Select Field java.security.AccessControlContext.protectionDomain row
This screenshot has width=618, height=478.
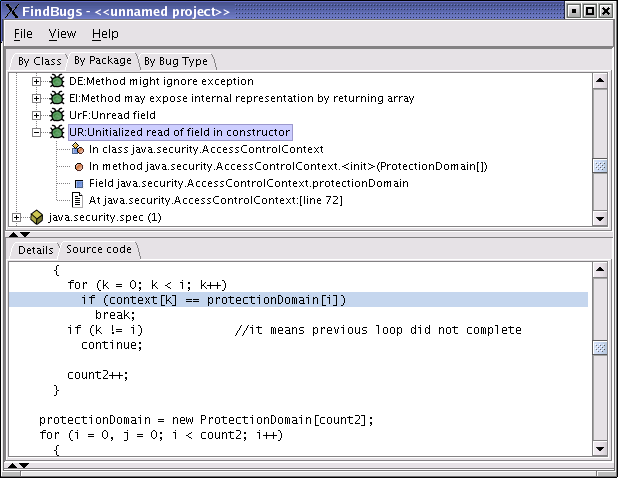pyautogui.click(x=249, y=183)
